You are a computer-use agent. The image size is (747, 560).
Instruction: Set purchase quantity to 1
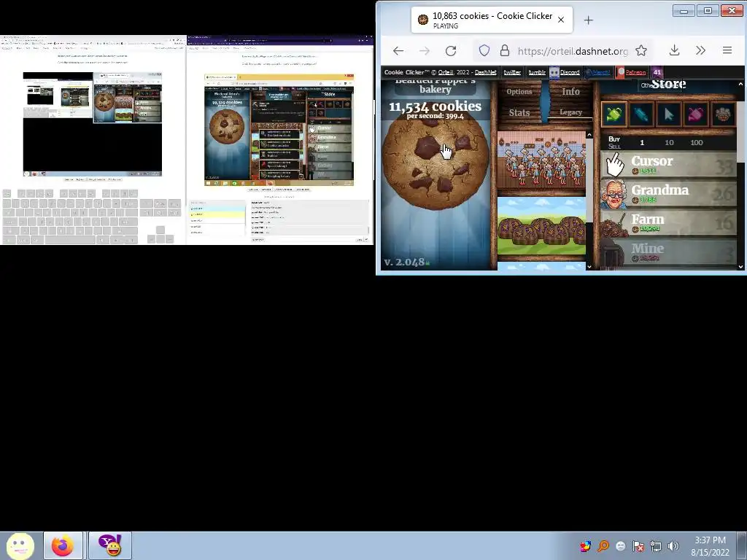coord(642,142)
